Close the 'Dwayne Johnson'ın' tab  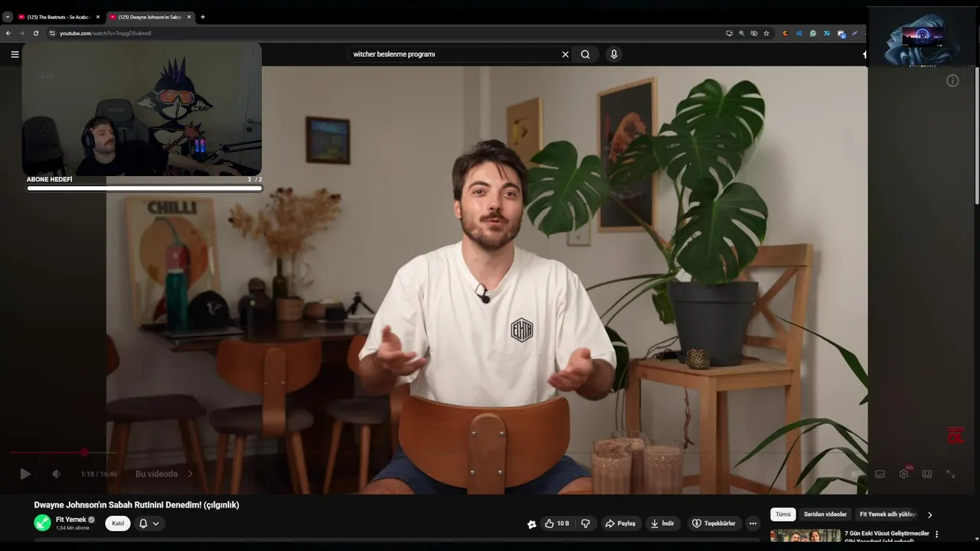189,17
